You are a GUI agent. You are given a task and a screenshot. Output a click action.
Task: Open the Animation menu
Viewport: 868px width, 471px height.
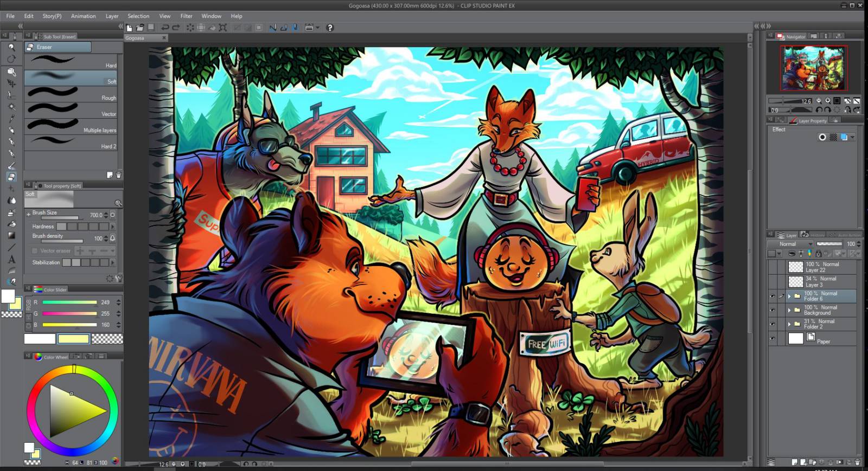click(x=83, y=16)
